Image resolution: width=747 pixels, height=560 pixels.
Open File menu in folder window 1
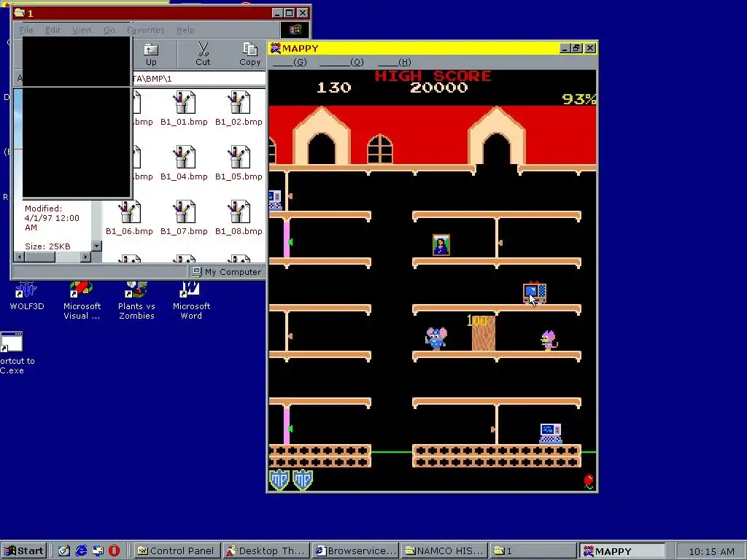click(x=26, y=30)
